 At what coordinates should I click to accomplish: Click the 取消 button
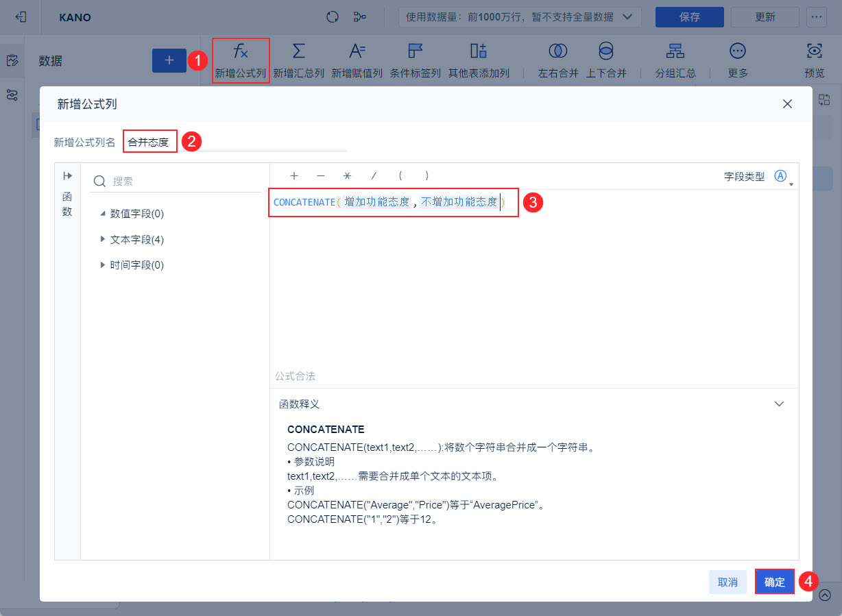(x=727, y=582)
